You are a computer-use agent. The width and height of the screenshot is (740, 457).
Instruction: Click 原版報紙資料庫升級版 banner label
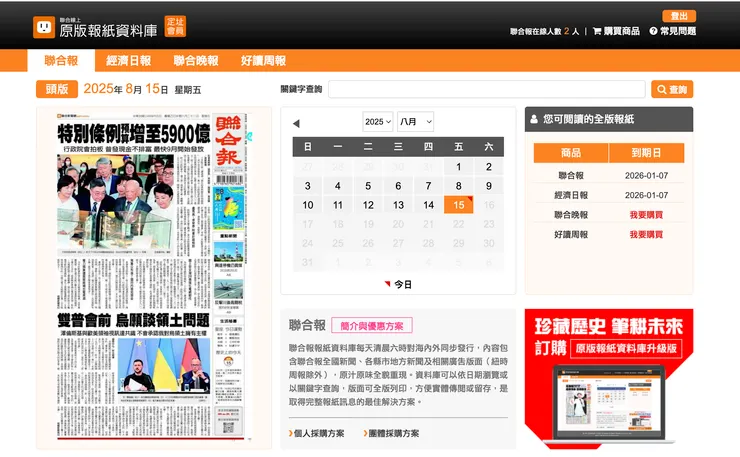point(626,348)
